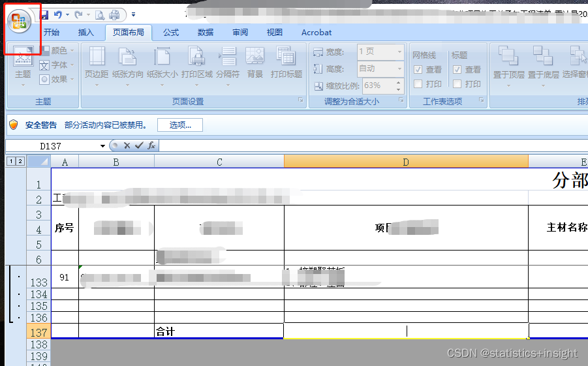Increase 缩放比例 scale with up arrow
Viewport: 588px width, 366px height.
click(x=398, y=82)
